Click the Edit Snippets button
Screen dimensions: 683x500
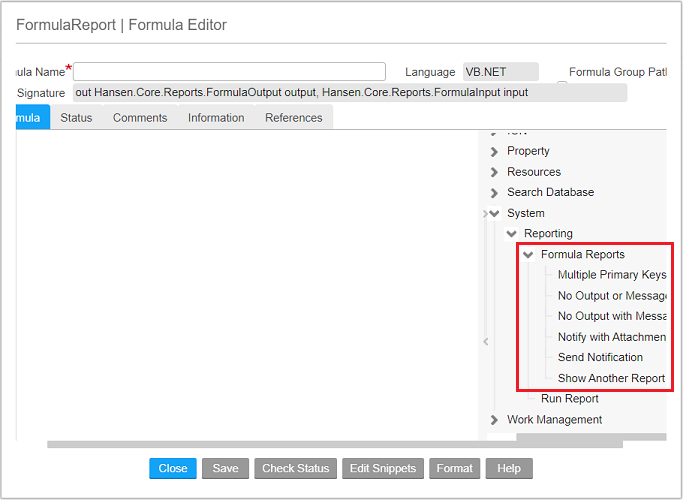pyautogui.click(x=383, y=468)
